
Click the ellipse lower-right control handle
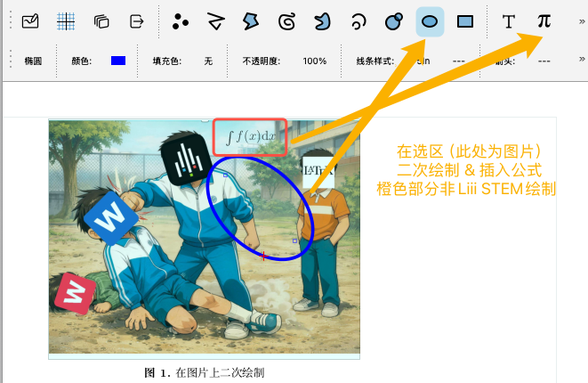point(294,240)
